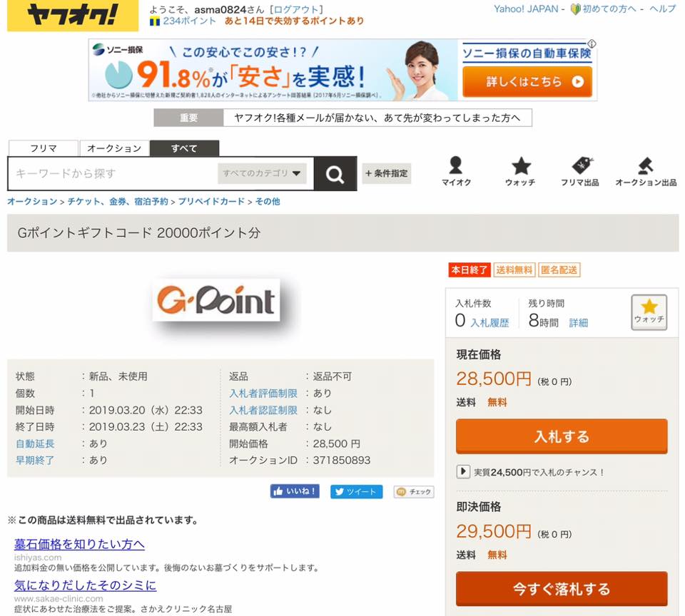The height and width of the screenshot is (616, 685).
Task: Click the 今すぐ落札する buy-now button
Action: coord(562,589)
